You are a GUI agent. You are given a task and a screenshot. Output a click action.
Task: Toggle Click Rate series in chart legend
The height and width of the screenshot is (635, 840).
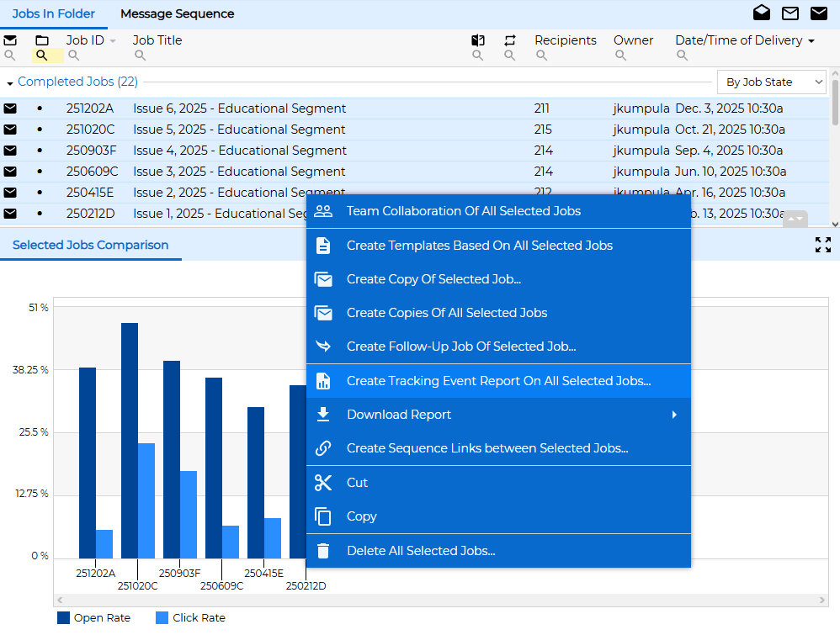[x=190, y=618]
